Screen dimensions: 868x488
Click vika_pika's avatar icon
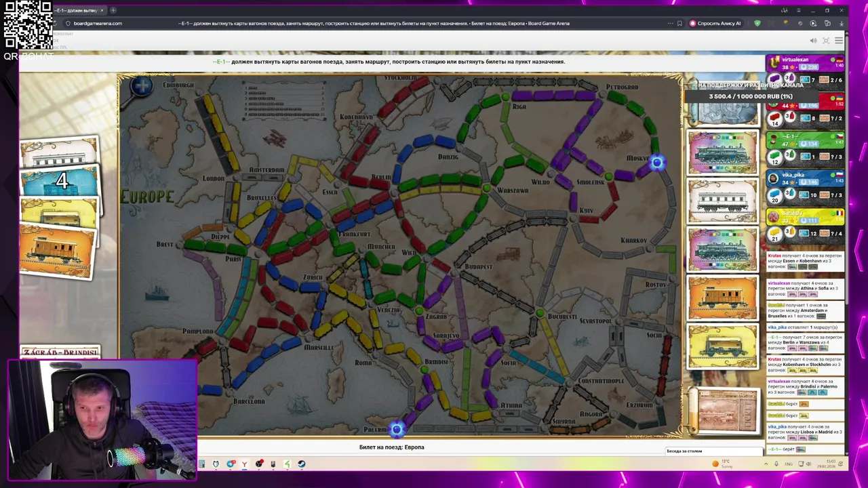coord(773,179)
